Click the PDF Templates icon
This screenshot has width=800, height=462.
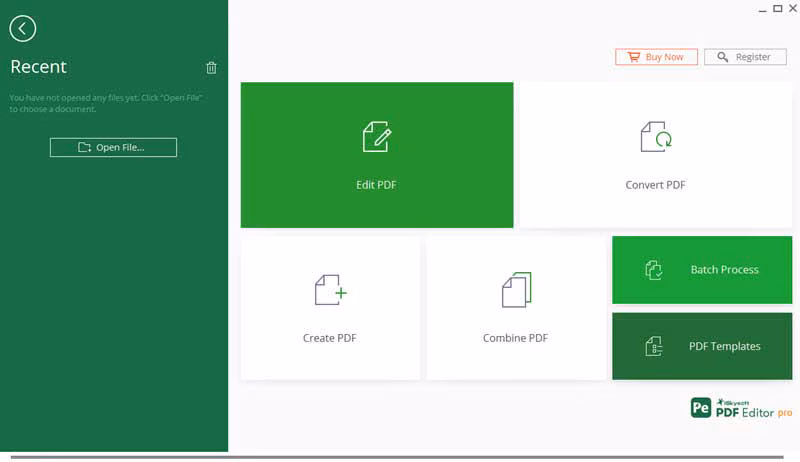tap(654, 346)
